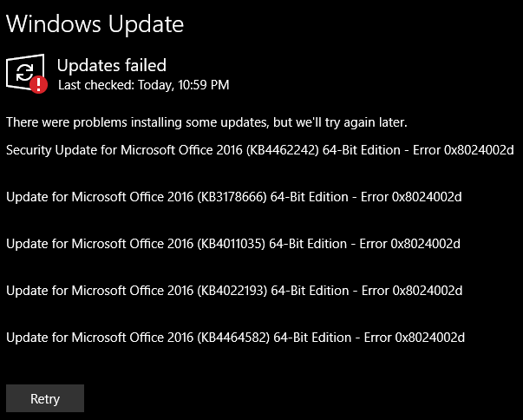This screenshot has width=523, height=420.
Task: Click 10:59 PM in last checked line
Action: [204, 85]
